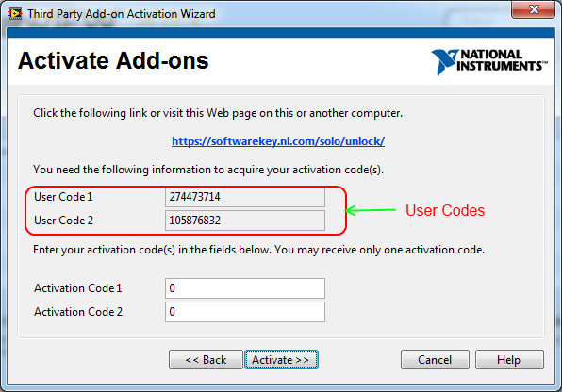Open Help for the wizard
The width and height of the screenshot is (562, 392).
(509, 359)
